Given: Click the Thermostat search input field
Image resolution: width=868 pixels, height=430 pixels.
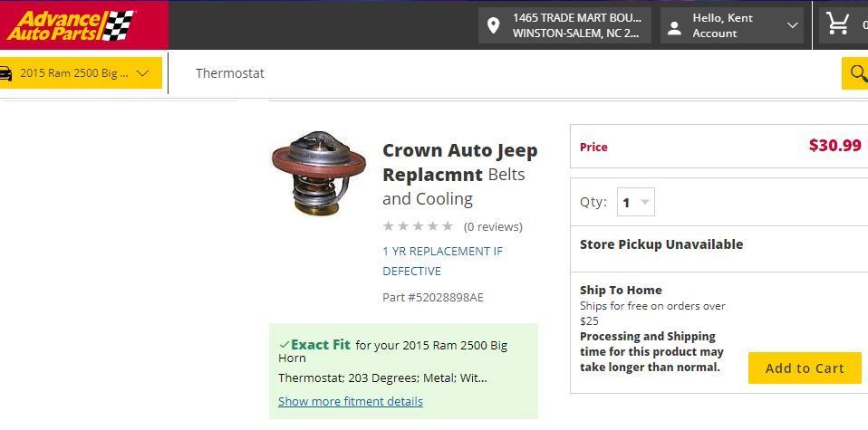Looking at the screenshot, I should tap(507, 73).
